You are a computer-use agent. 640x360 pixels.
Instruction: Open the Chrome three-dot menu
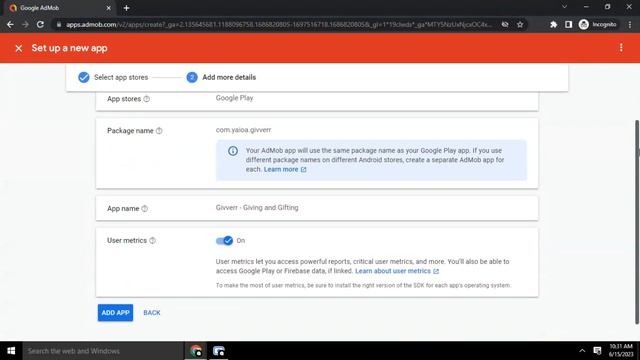pos(630,24)
